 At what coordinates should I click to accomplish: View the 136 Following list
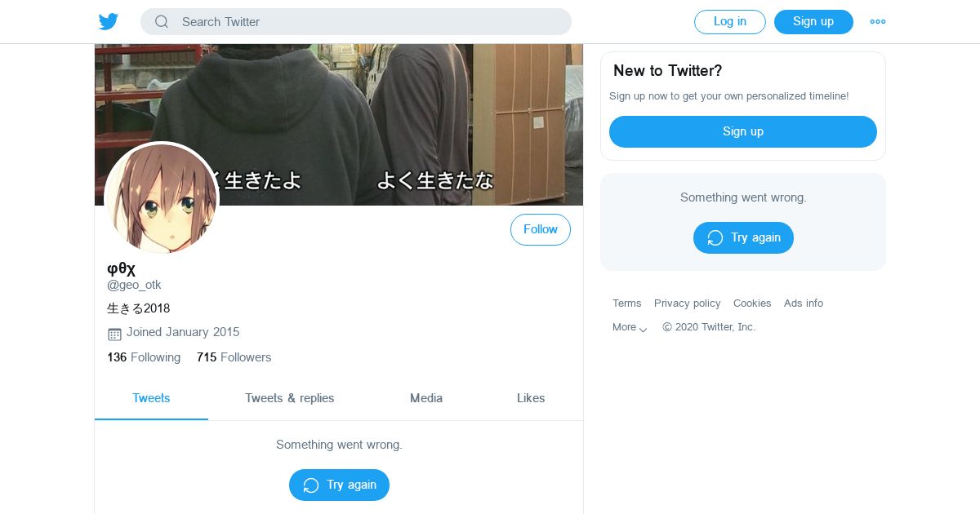pos(144,357)
